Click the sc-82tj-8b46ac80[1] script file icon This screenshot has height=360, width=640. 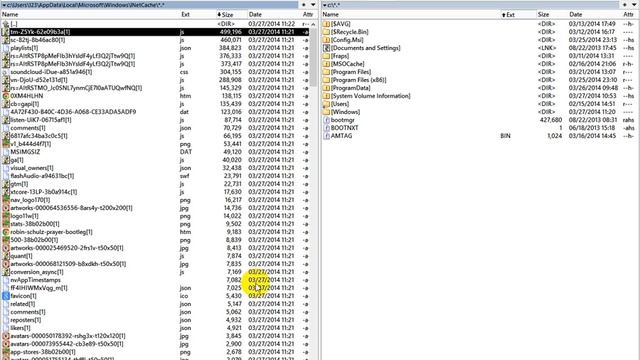click(x=6, y=40)
